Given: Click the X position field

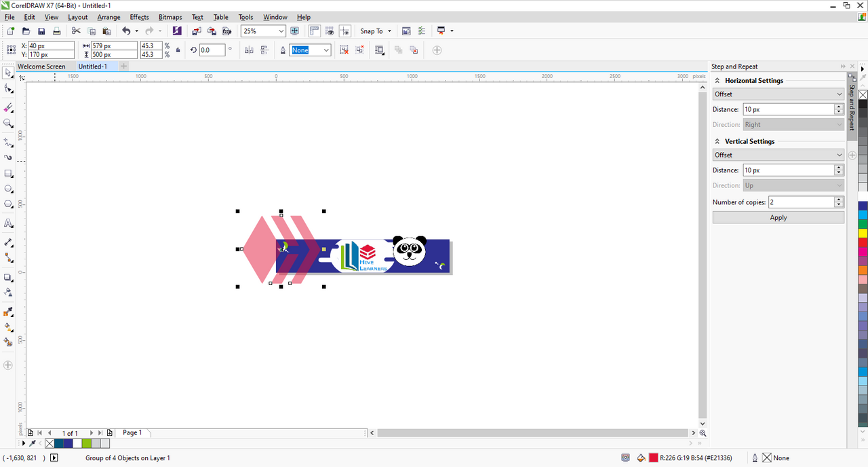Looking at the screenshot, I should [x=51, y=45].
